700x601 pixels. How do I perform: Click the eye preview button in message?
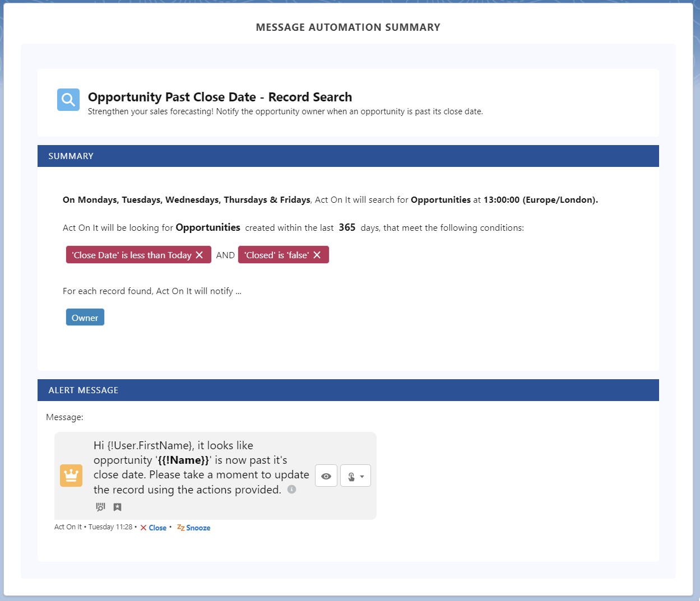326,476
